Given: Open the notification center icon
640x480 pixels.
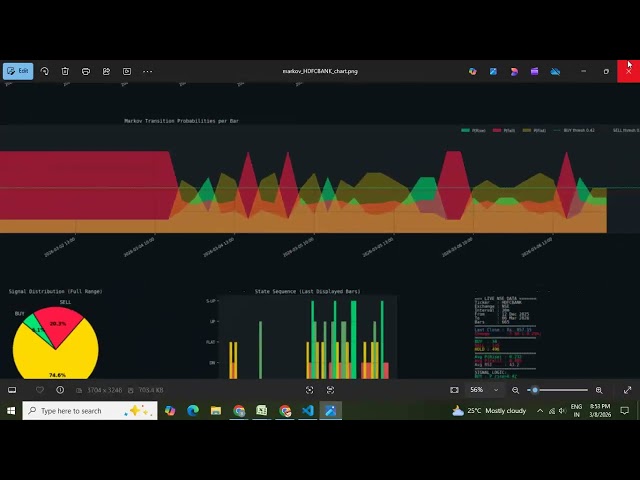Looking at the screenshot, I should [x=624, y=411].
